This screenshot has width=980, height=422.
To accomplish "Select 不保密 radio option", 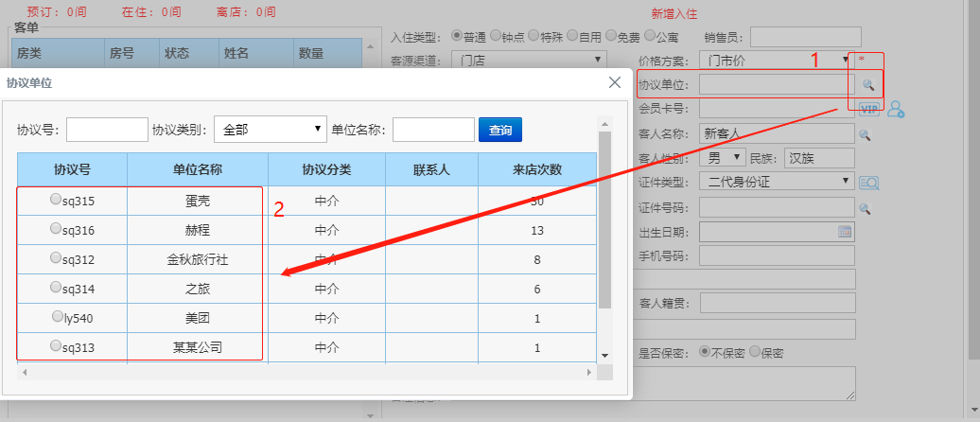I will (705, 351).
